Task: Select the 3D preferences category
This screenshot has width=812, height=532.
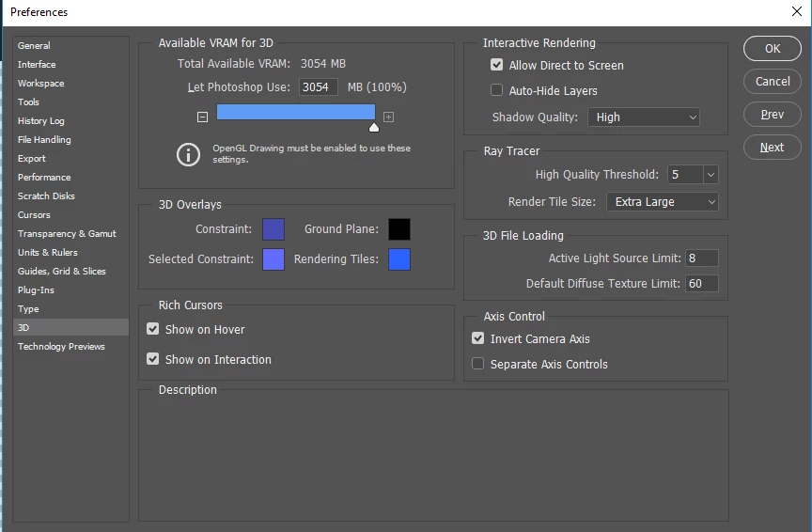Action: [70, 327]
